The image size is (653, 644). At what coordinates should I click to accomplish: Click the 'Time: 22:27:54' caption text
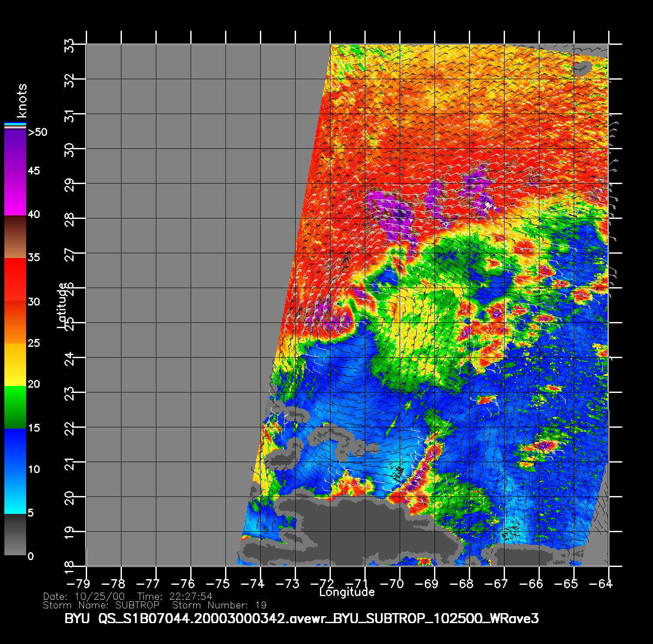click(175, 597)
